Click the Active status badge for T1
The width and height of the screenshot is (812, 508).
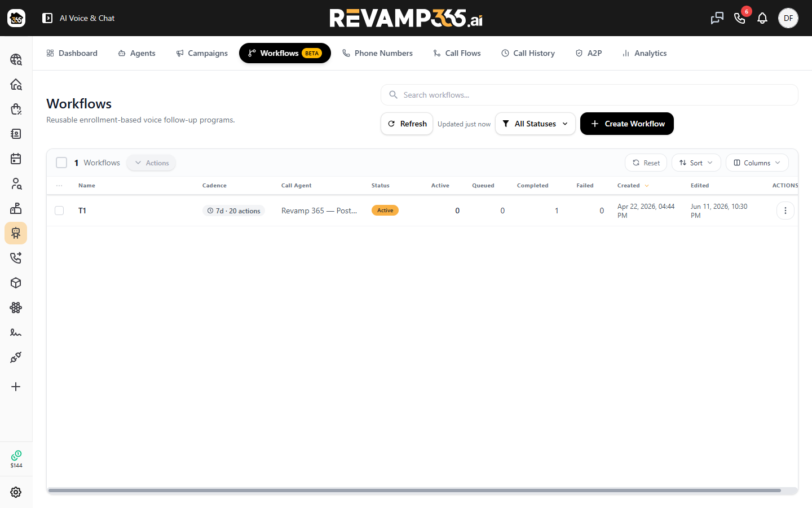tap(385, 211)
